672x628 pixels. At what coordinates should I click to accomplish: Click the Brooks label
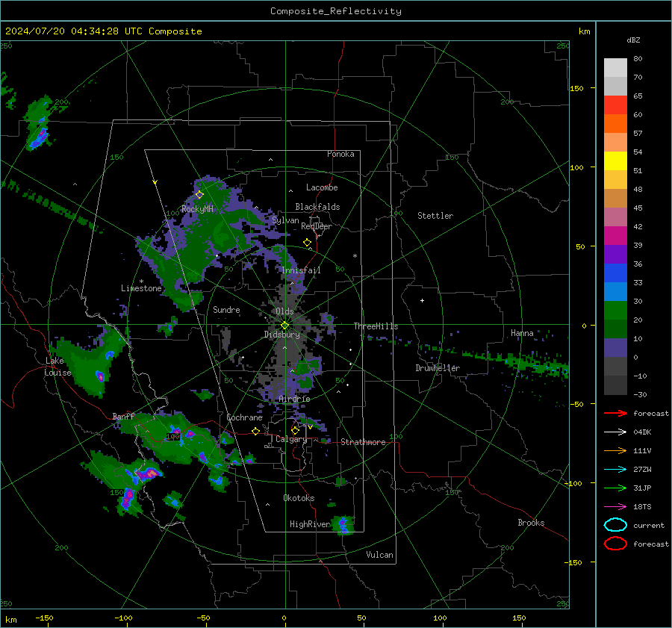click(x=531, y=523)
